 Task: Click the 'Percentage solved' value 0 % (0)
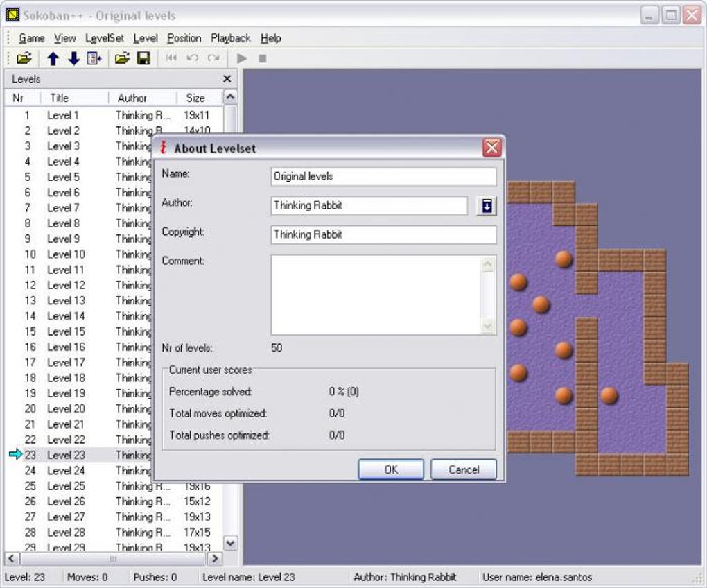344,391
